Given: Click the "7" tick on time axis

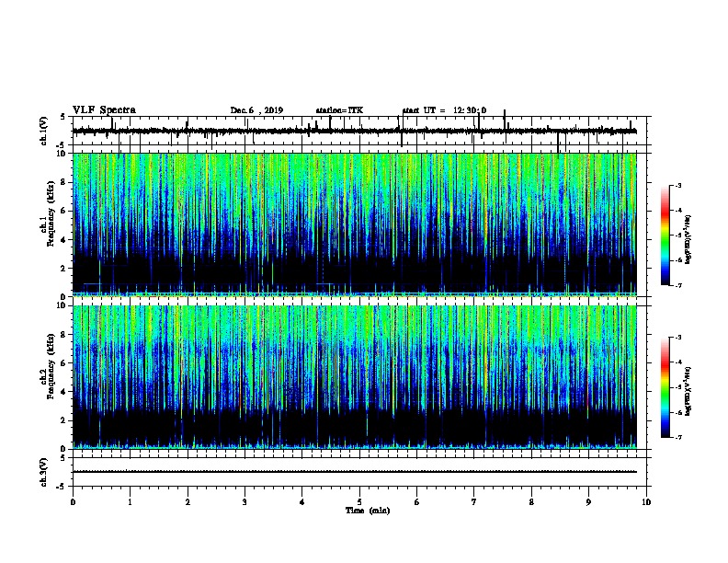Looking at the screenshot, I should point(474,502).
